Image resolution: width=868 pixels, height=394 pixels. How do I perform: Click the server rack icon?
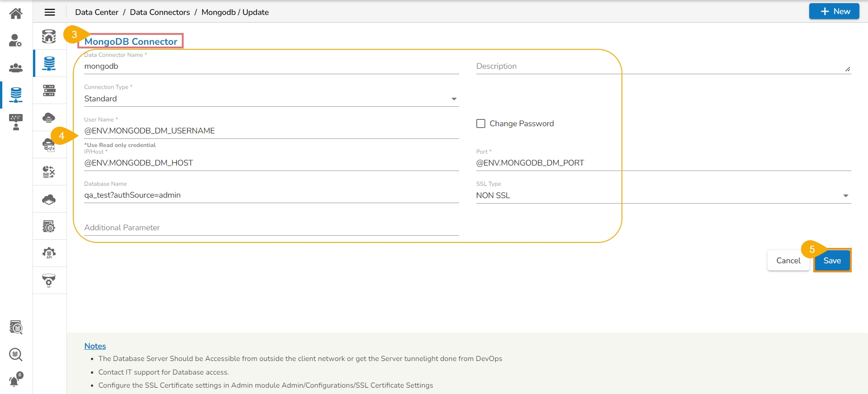[49, 90]
